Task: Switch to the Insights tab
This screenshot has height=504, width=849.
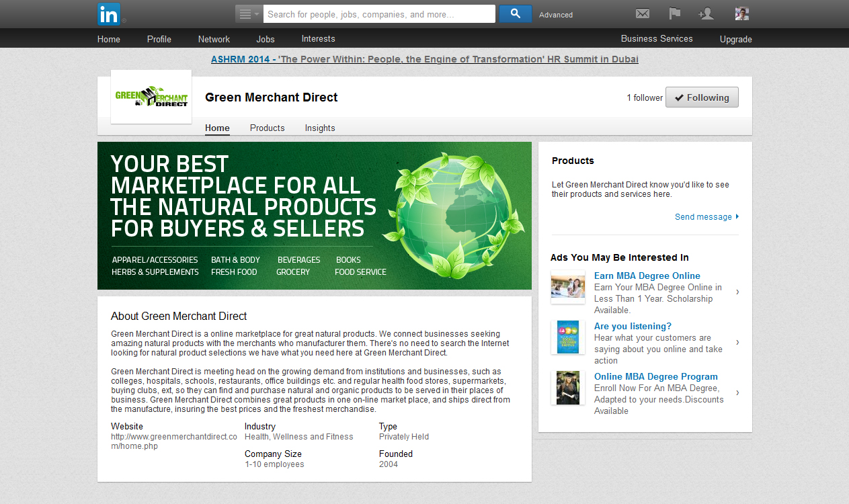Action: (x=320, y=128)
